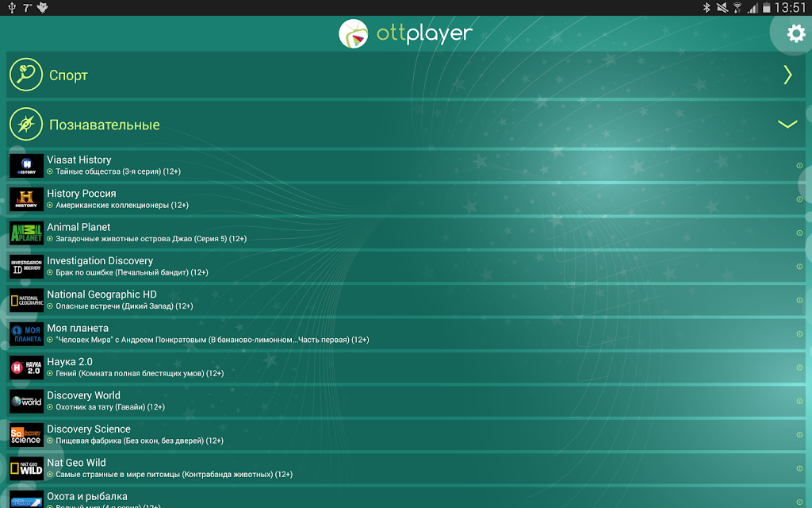Select the Познавательные category label

[104, 125]
